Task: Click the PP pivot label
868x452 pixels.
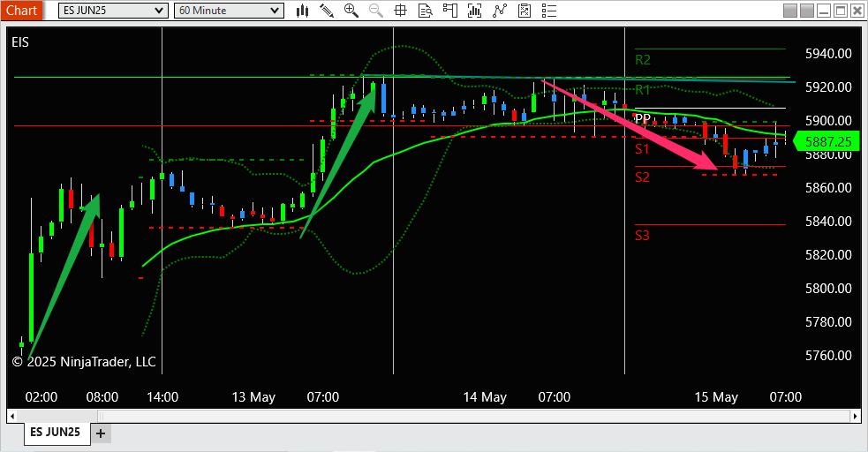Action: (x=642, y=118)
